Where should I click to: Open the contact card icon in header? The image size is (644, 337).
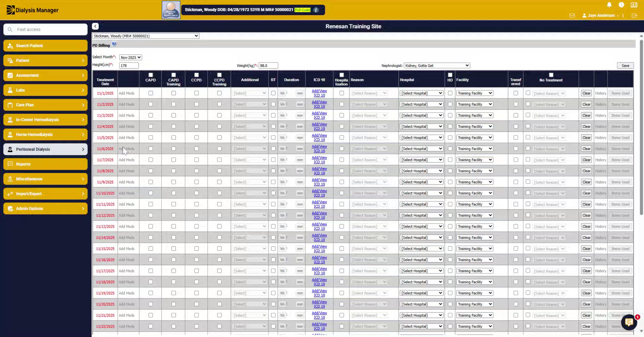[x=634, y=5]
